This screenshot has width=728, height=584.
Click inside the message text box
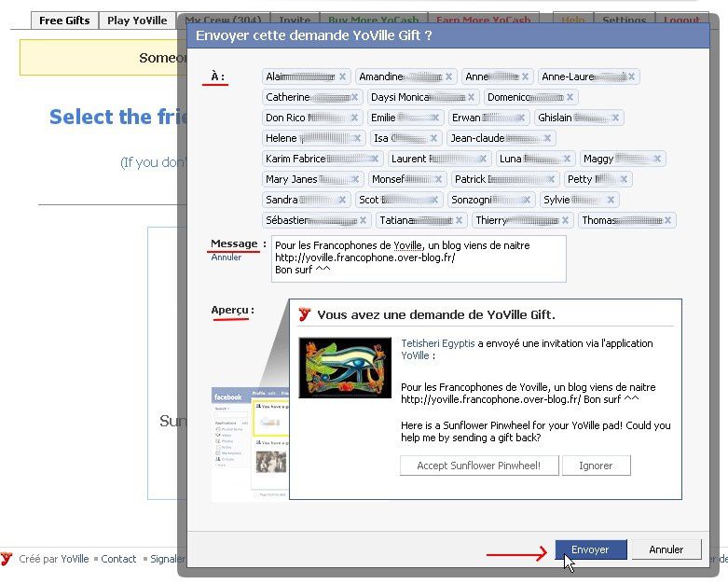pos(419,258)
